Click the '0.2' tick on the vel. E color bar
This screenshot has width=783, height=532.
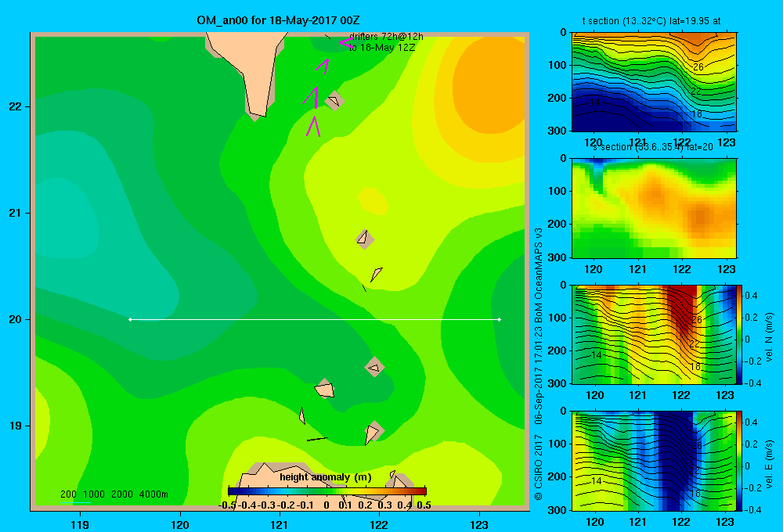coord(751,444)
